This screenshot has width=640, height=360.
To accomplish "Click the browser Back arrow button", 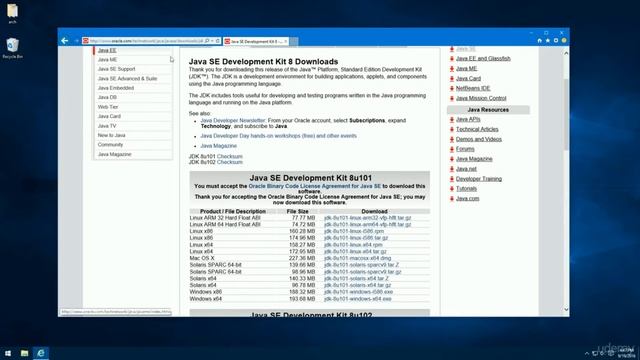I will pyautogui.click(x=64, y=41).
